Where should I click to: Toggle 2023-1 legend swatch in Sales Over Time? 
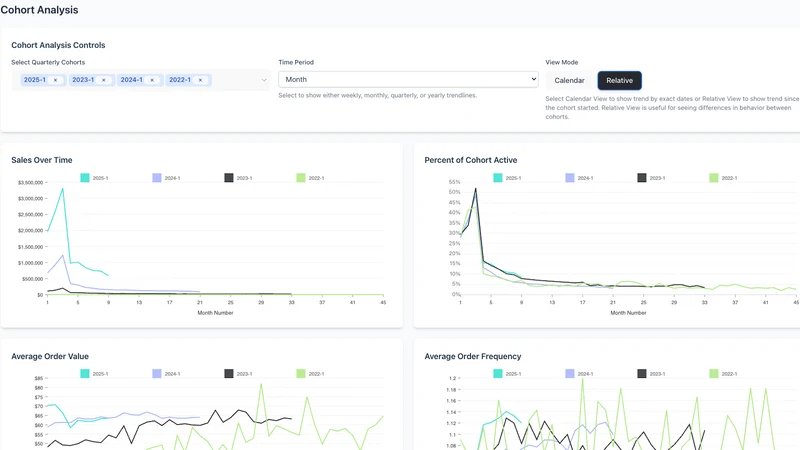(x=229, y=178)
